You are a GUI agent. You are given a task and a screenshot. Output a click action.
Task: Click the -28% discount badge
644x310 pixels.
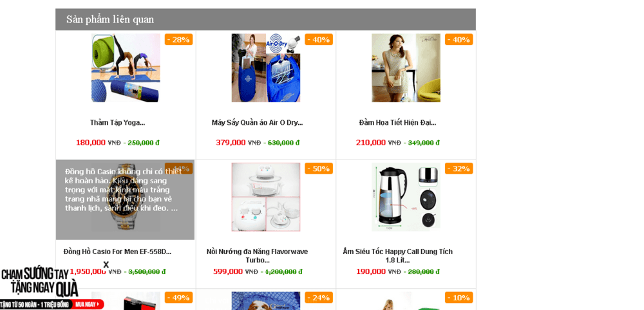click(x=178, y=39)
